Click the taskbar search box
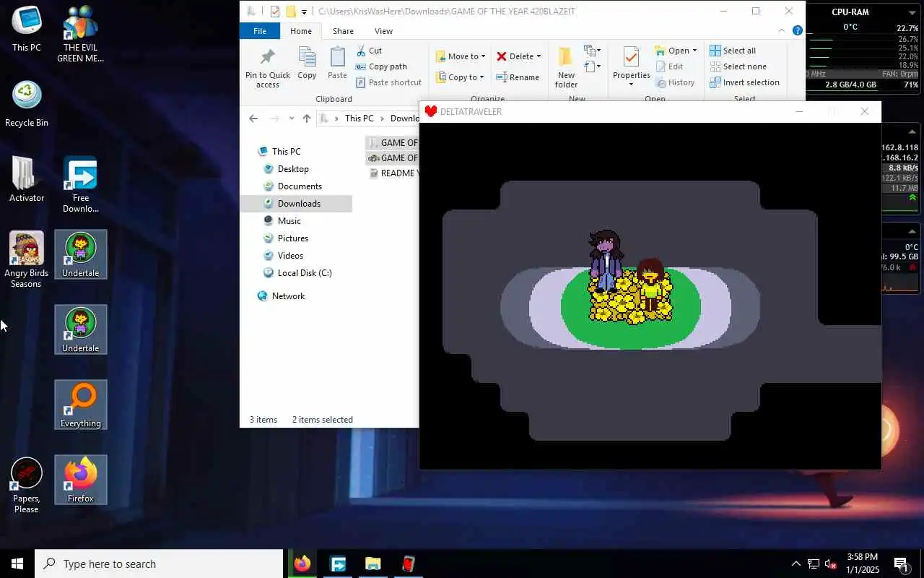The height and width of the screenshot is (578, 924). click(x=159, y=564)
